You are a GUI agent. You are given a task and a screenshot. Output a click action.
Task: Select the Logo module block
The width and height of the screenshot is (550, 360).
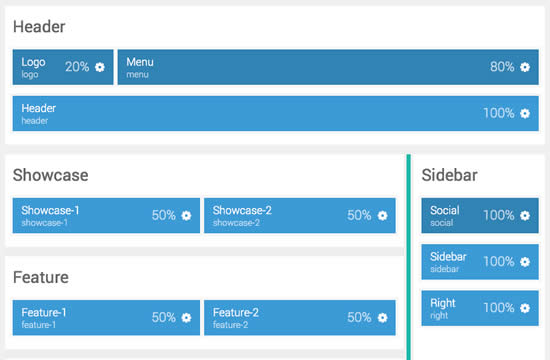tap(63, 67)
